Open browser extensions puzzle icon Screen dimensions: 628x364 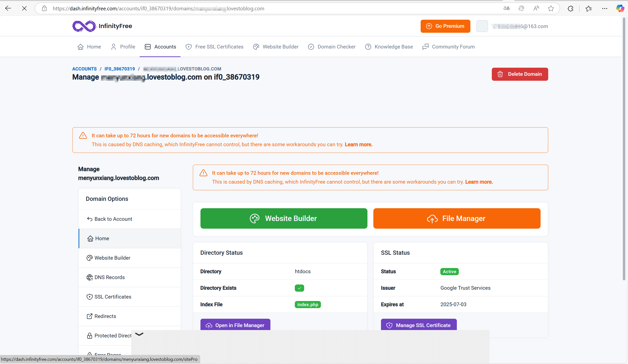tap(570, 8)
